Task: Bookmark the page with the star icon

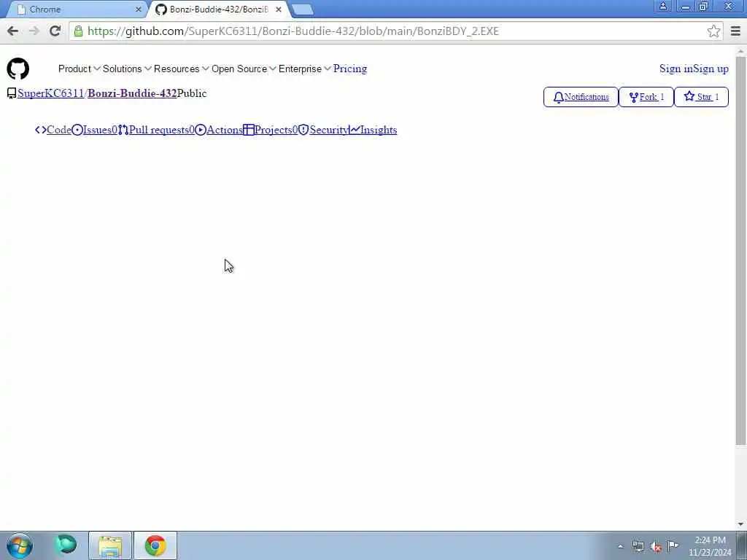Action: pos(713,31)
